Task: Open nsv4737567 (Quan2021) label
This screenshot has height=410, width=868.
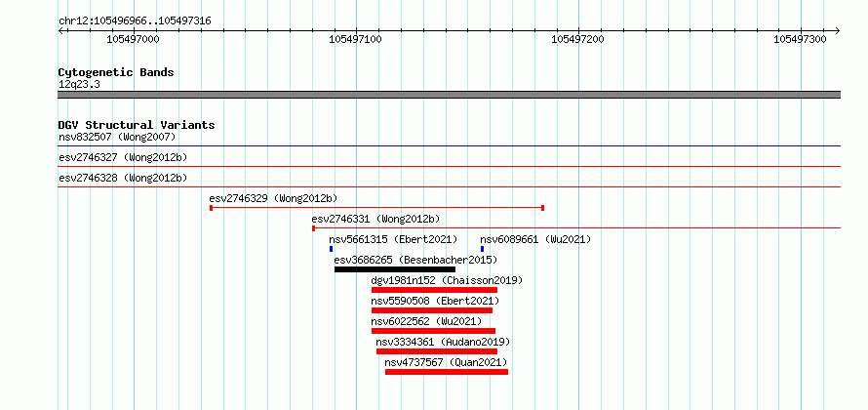Action: pyautogui.click(x=446, y=362)
